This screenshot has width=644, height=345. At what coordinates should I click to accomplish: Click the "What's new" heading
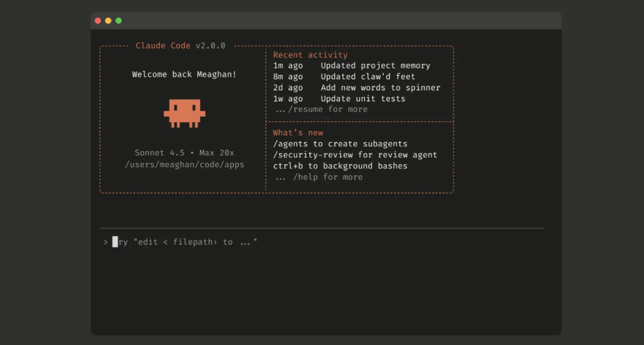tap(298, 133)
